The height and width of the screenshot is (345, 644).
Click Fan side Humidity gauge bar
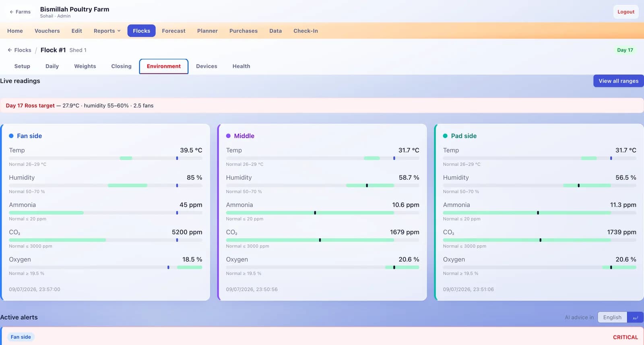[105, 186]
